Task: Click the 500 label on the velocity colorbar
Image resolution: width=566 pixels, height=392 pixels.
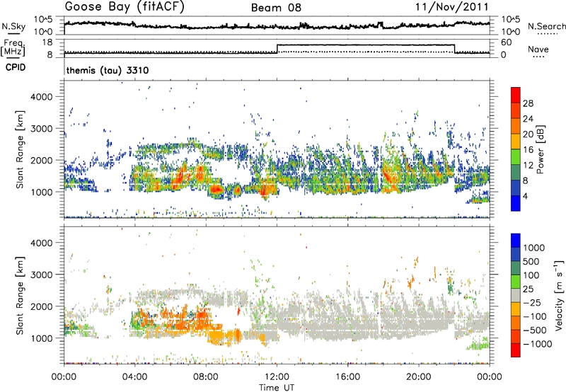Action: point(531,261)
